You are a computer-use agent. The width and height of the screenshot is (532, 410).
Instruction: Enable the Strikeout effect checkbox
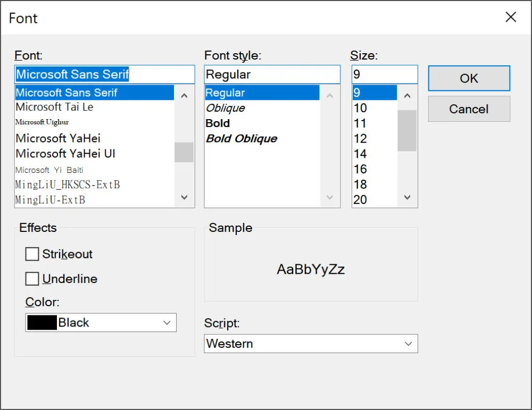(32, 254)
